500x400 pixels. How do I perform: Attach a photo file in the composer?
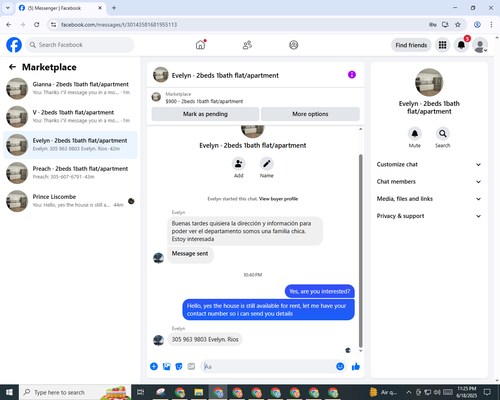(x=166, y=366)
